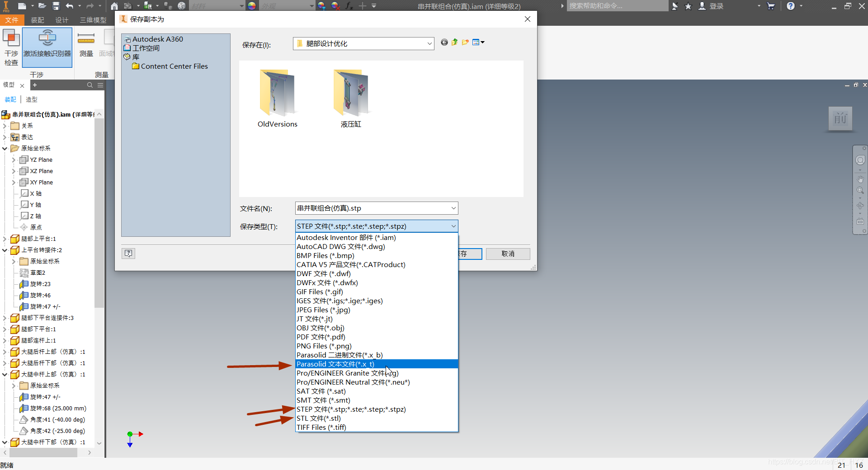Select Content Center Files in dialog sidebar
The height and width of the screenshot is (470, 868).
tap(170, 66)
